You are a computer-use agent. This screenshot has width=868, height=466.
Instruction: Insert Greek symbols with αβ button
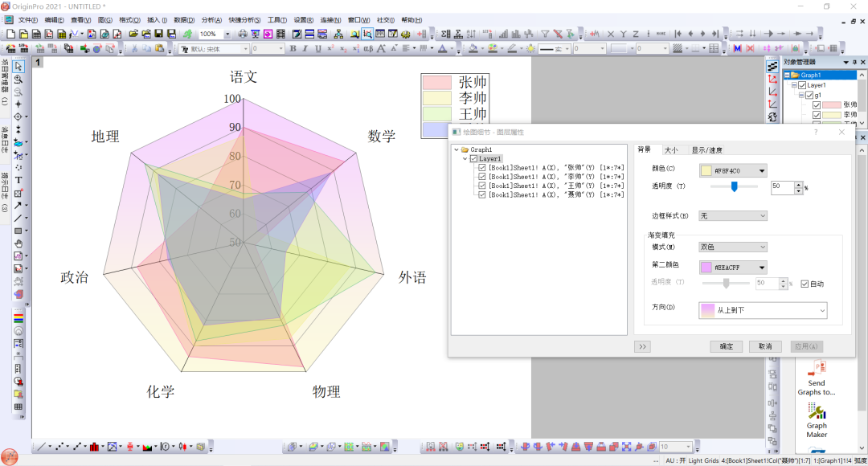point(368,49)
